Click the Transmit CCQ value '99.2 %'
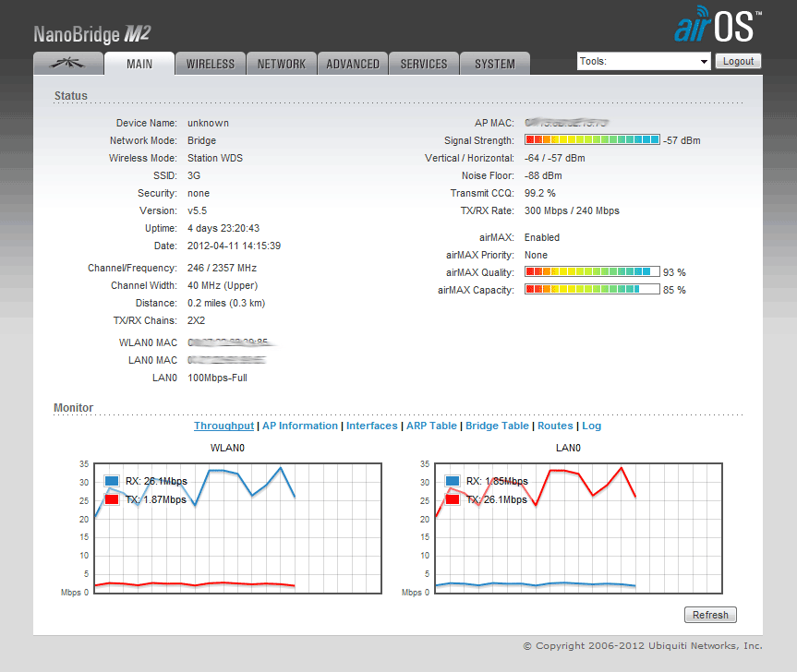Screen dimensions: 797x672 pos(540,193)
